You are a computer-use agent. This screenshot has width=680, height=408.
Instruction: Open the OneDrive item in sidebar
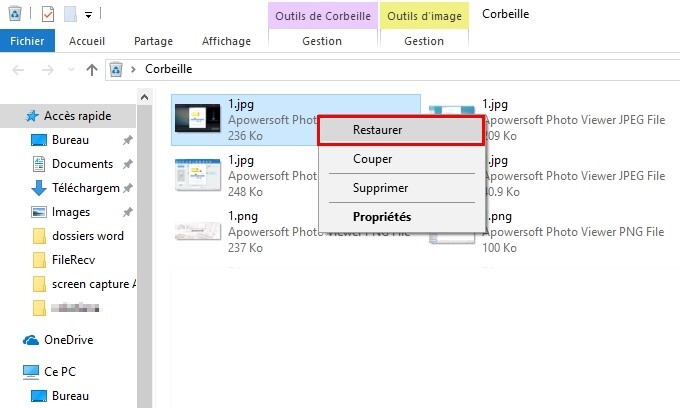pos(68,340)
